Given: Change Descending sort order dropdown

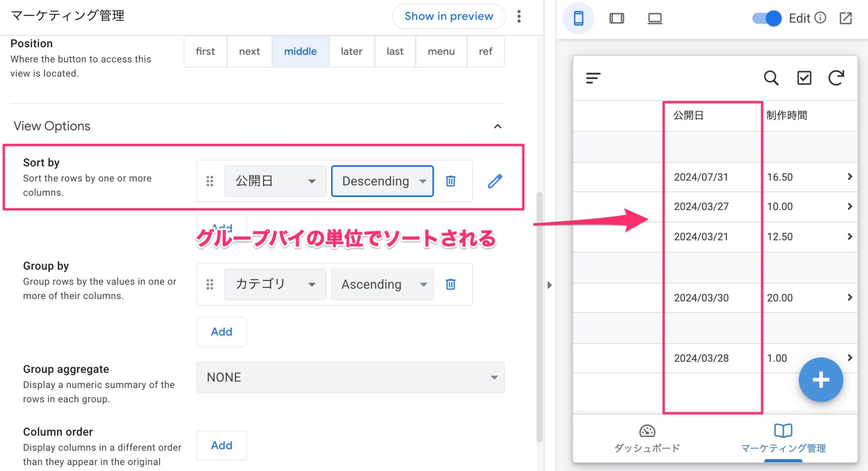Looking at the screenshot, I should [382, 181].
